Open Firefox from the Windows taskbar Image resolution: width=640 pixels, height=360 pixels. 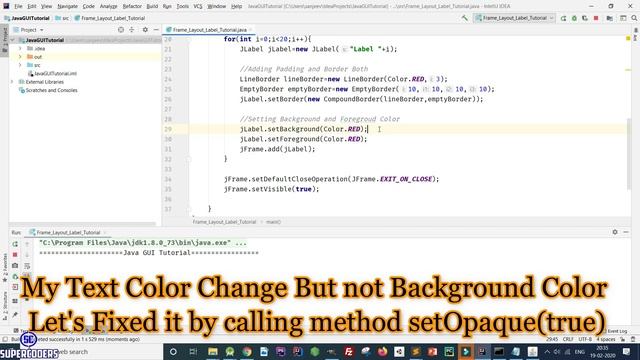click(382, 352)
